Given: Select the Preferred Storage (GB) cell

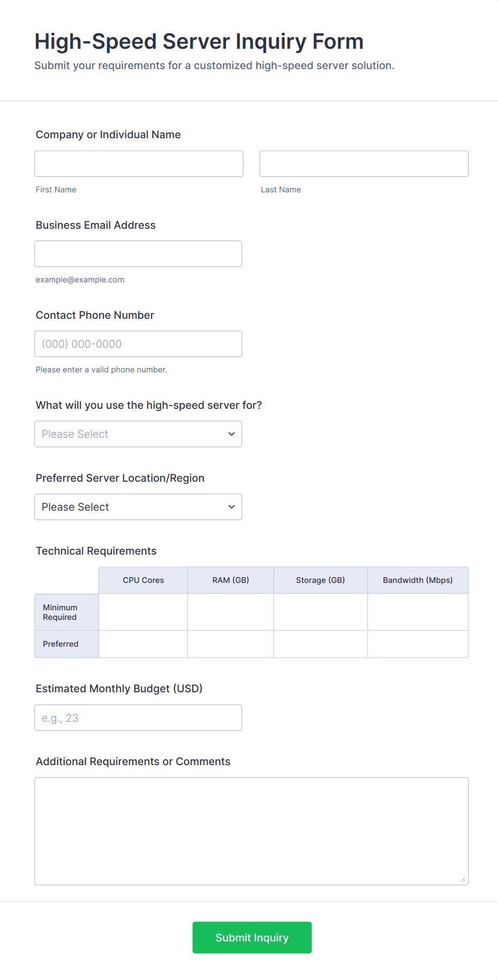Looking at the screenshot, I should pyautogui.click(x=321, y=644).
